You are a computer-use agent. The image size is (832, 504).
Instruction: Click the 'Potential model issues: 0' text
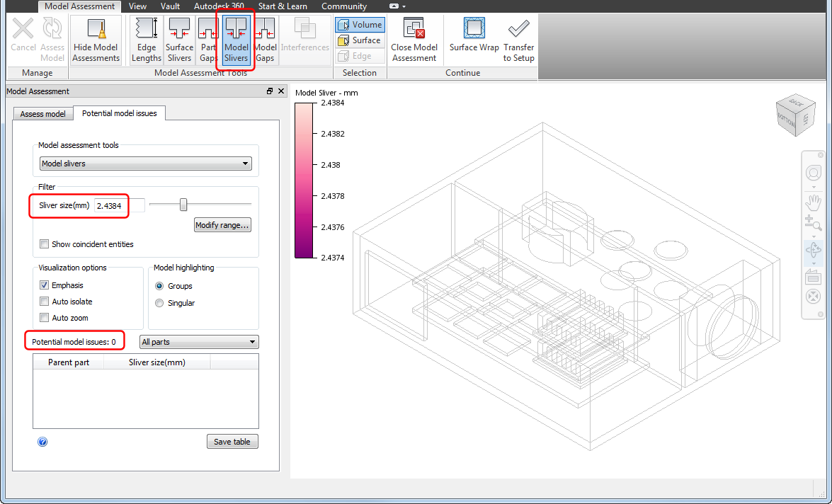74,342
